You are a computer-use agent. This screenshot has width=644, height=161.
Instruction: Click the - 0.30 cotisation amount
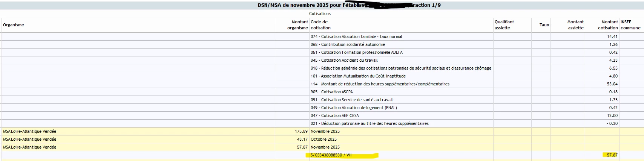point(612,123)
